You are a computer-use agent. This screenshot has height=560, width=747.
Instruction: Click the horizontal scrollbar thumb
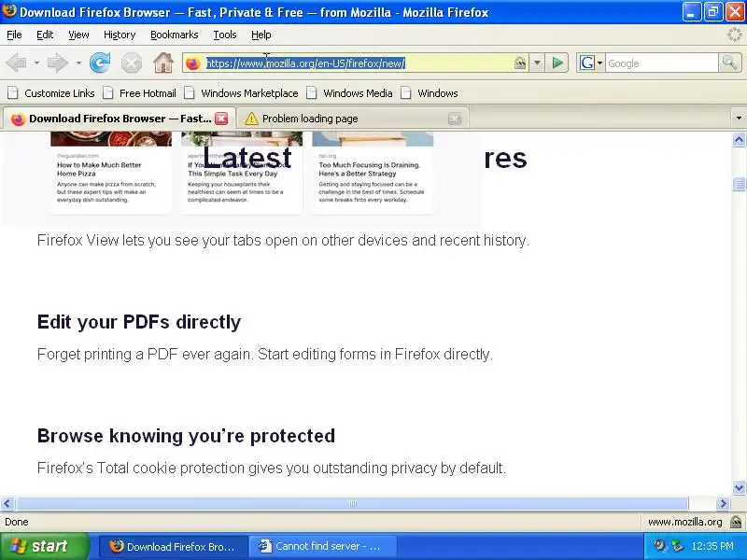353,503
